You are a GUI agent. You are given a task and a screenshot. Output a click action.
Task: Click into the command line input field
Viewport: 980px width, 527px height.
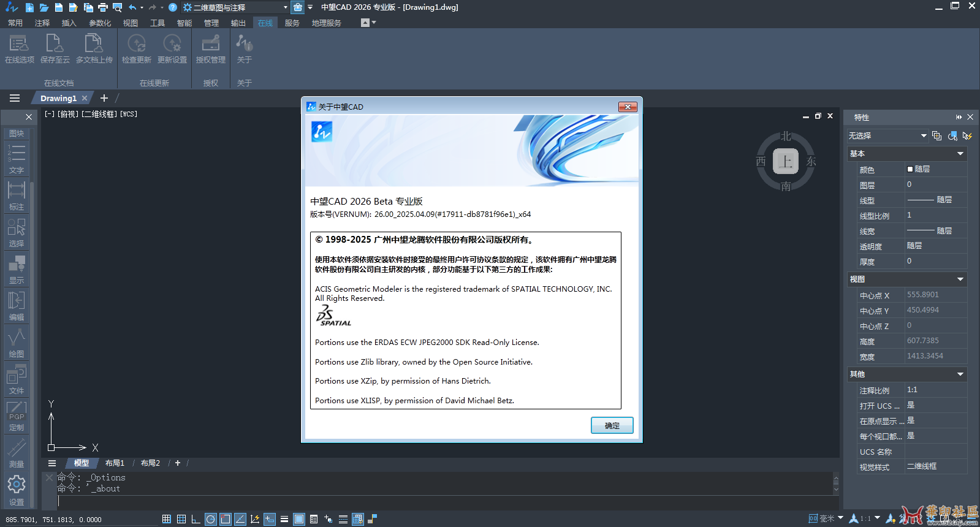point(447,501)
